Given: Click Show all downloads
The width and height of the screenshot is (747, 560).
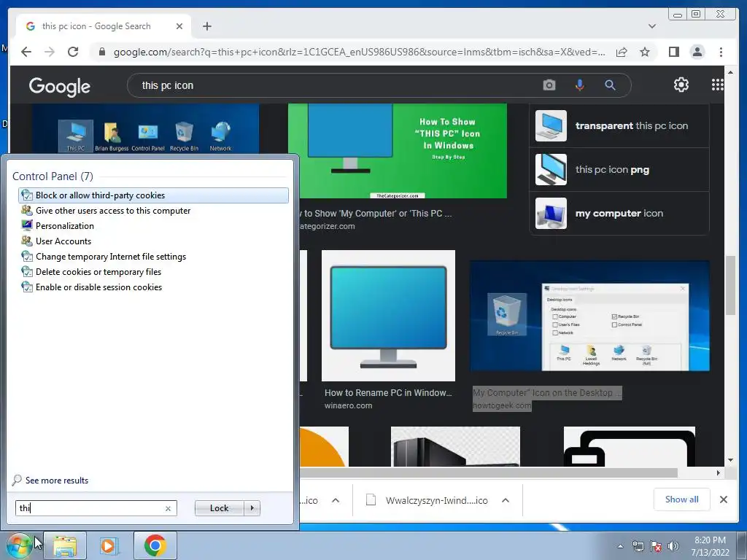Looking at the screenshot, I should pyautogui.click(x=682, y=499).
